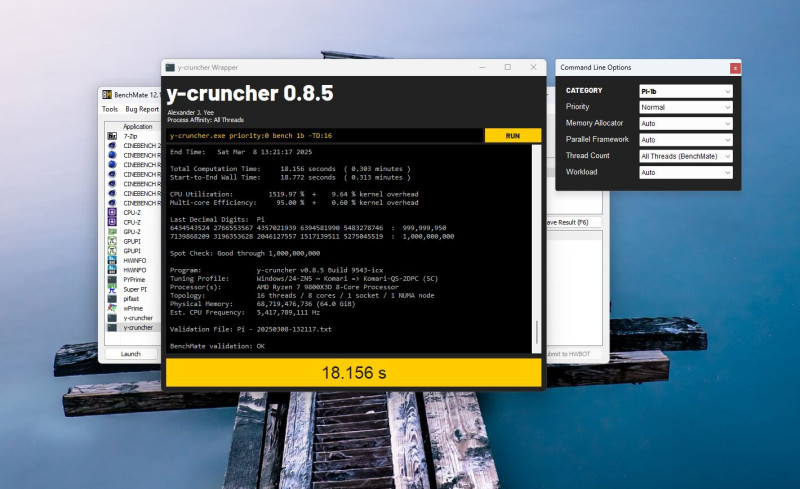
Task: Close the y-cruncher Wrapper window
Action: click(533, 67)
